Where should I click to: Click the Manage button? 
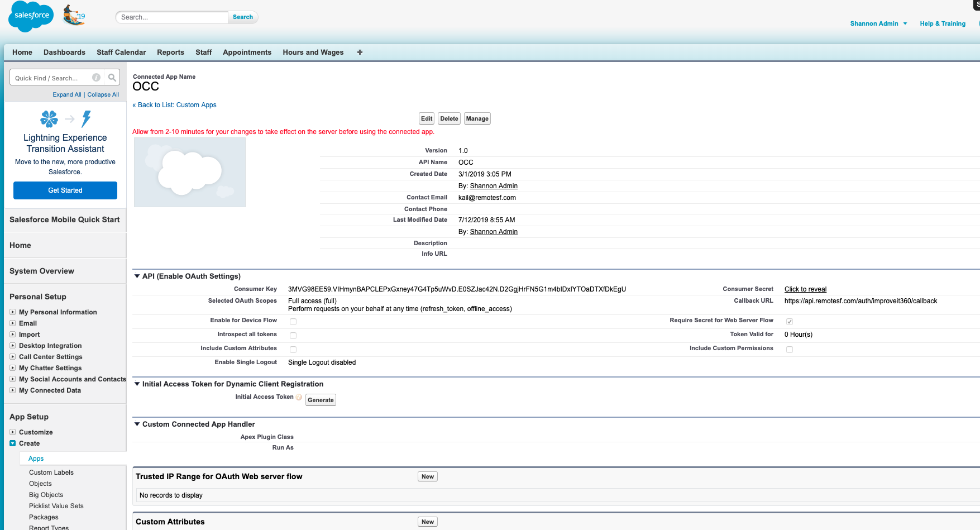(477, 118)
